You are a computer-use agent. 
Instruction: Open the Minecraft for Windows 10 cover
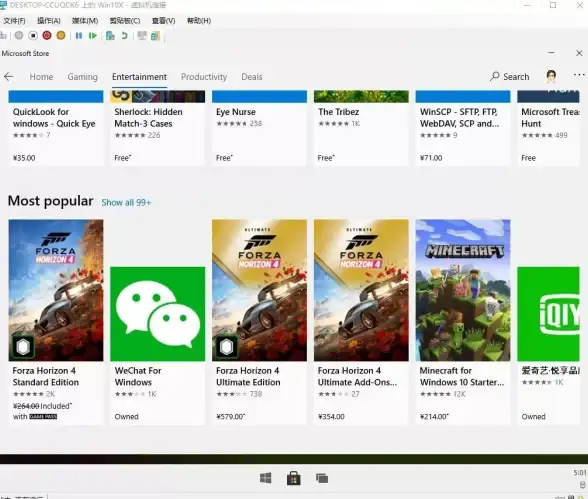point(463,291)
